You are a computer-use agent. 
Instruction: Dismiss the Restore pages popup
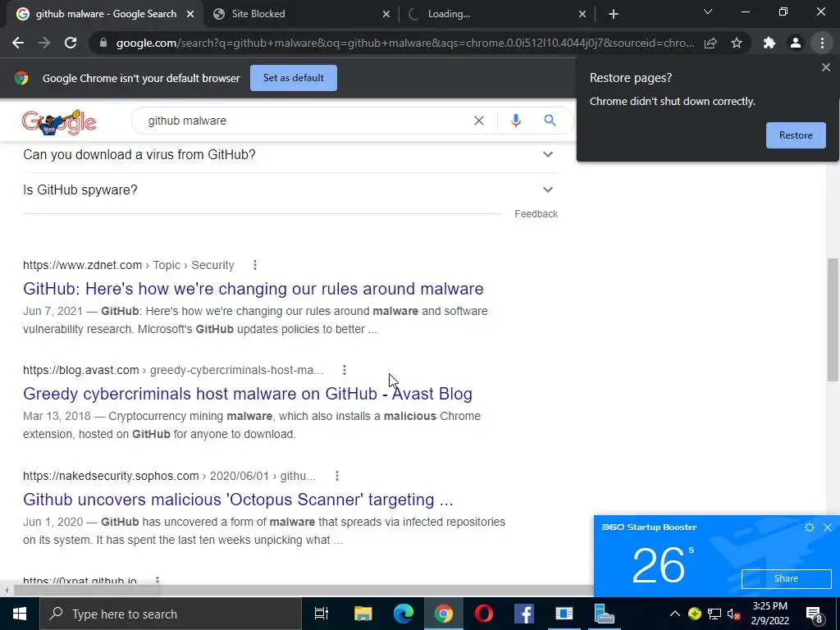825,67
